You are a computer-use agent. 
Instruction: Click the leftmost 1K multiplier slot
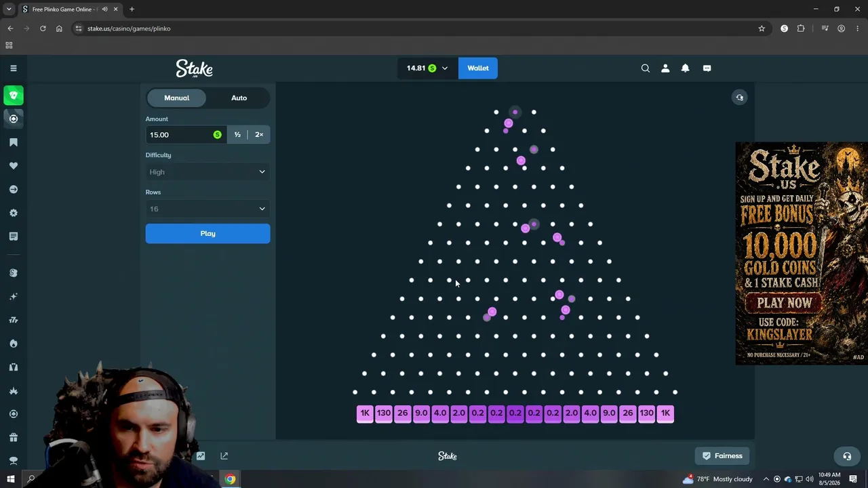(365, 413)
